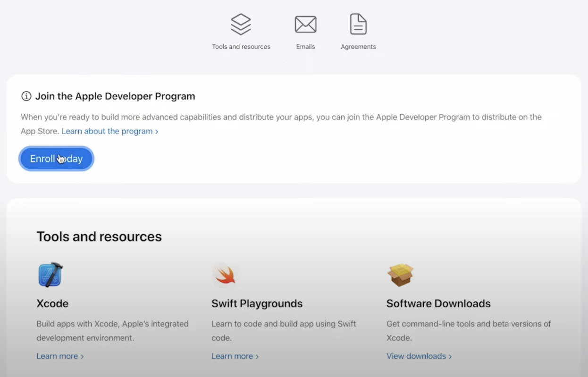Select the Agreements label in the top navigation
Image resolution: width=588 pixels, height=377 pixels.
pos(358,47)
